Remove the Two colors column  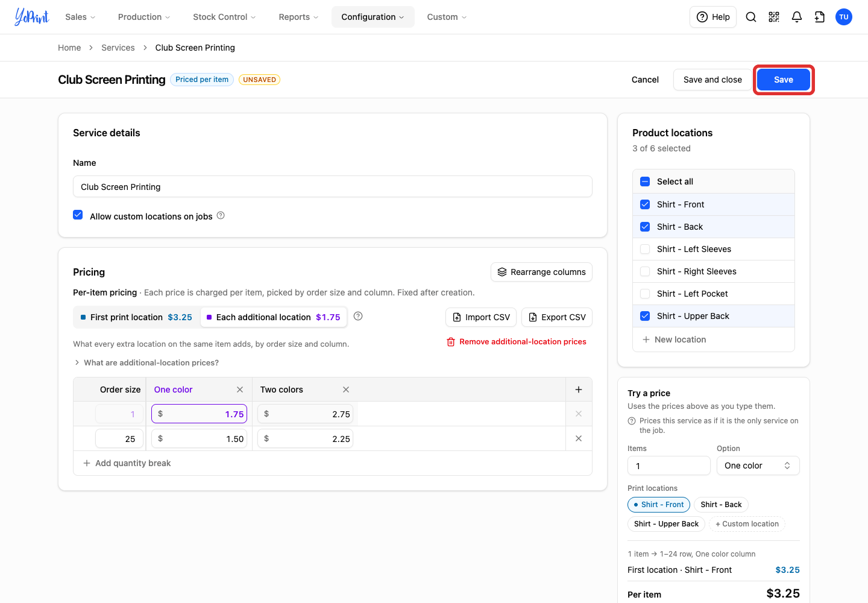click(x=346, y=390)
